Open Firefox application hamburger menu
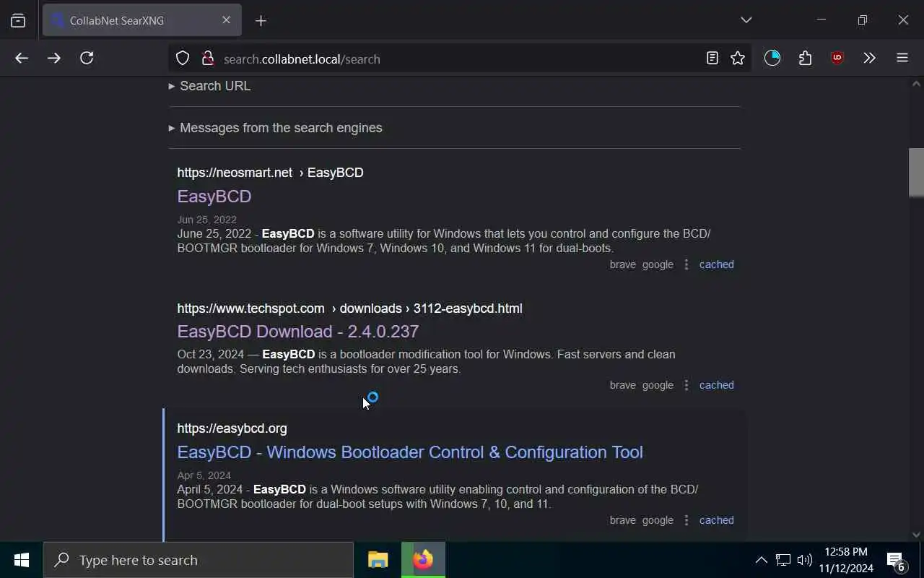 click(x=902, y=59)
